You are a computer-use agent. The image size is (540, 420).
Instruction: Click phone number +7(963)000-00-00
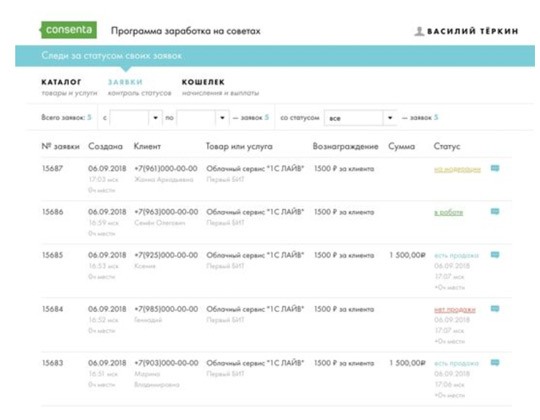click(166, 212)
